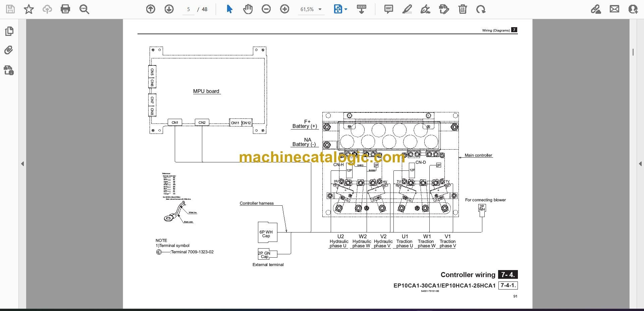Click the 'Controller harness' label
Viewport: 644px width, 311px height.
pyautogui.click(x=257, y=203)
